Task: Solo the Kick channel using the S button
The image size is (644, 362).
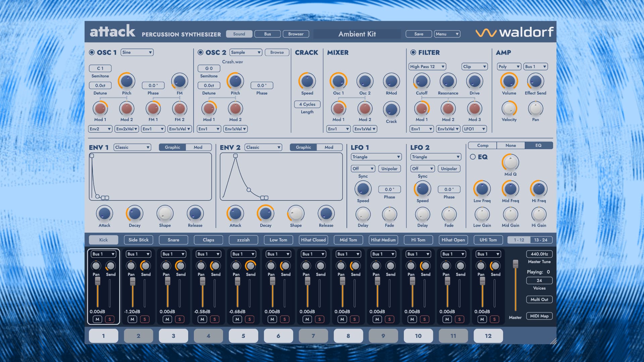Action: click(x=110, y=319)
